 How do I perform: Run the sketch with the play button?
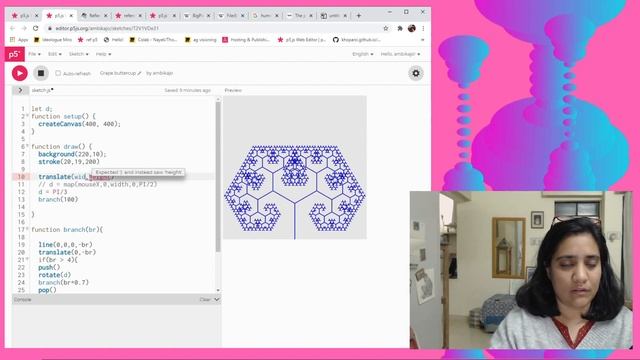(x=19, y=73)
